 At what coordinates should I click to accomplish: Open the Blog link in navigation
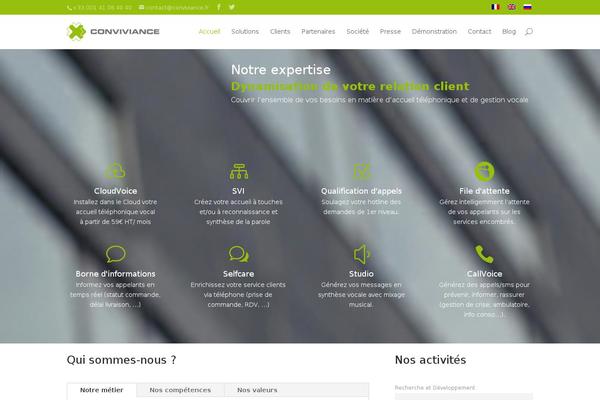[x=509, y=31]
